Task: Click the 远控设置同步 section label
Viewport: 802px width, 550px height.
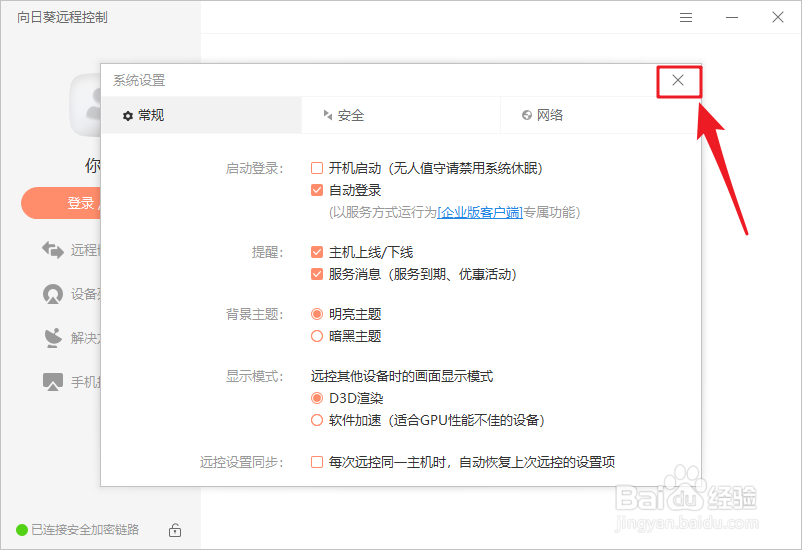Action: point(241,463)
